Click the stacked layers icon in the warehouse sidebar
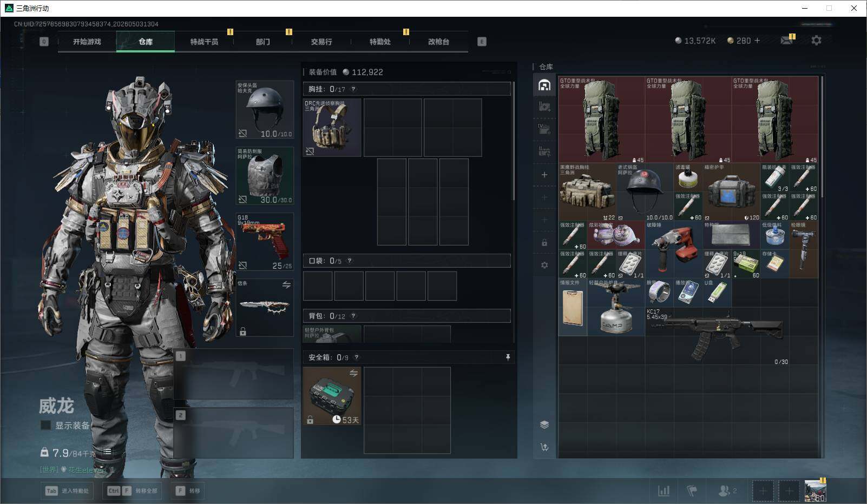The width and height of the screenshot is (867, 504). tap(544, 425)
